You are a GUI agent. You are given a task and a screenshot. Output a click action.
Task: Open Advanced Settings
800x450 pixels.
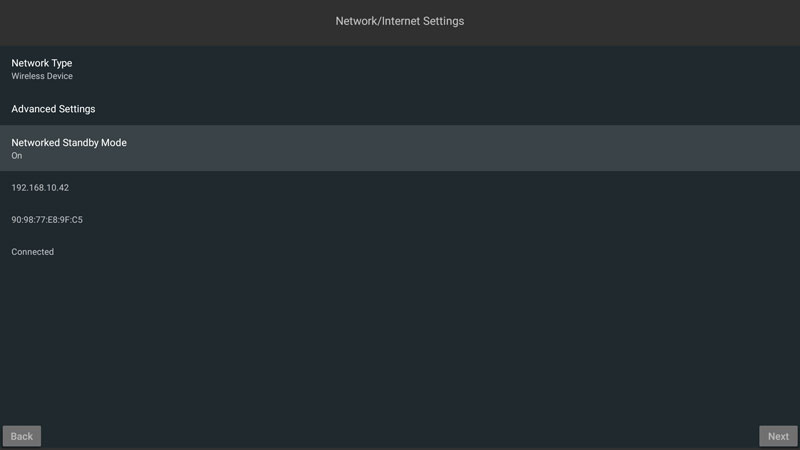53,108
